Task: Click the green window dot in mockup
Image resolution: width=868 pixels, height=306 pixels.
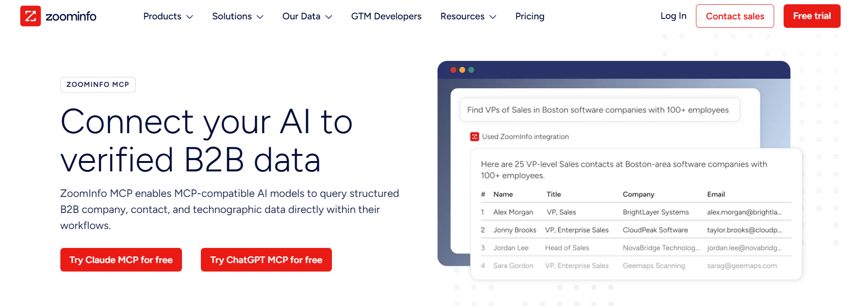Action: (x=471, y=70)
